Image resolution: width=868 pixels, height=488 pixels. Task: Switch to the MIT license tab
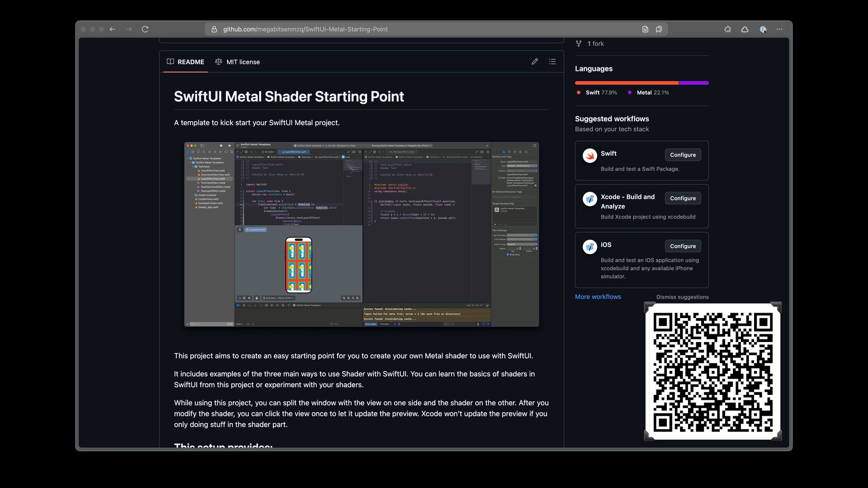237,62
